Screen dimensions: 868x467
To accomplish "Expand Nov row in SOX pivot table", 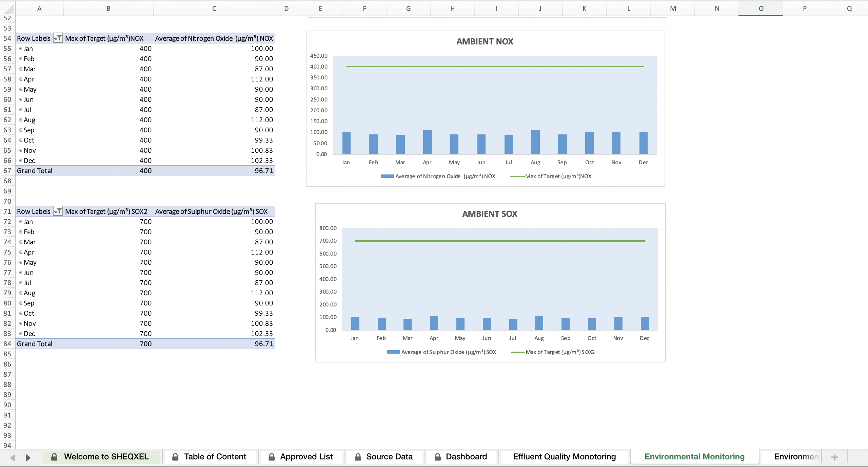I will [21, 323].
